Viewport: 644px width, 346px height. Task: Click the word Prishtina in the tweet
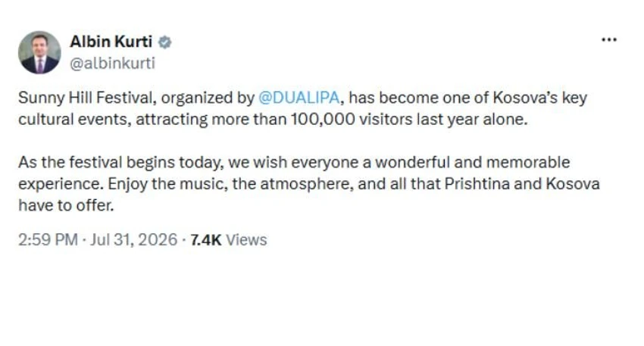[x=477, y=184]
